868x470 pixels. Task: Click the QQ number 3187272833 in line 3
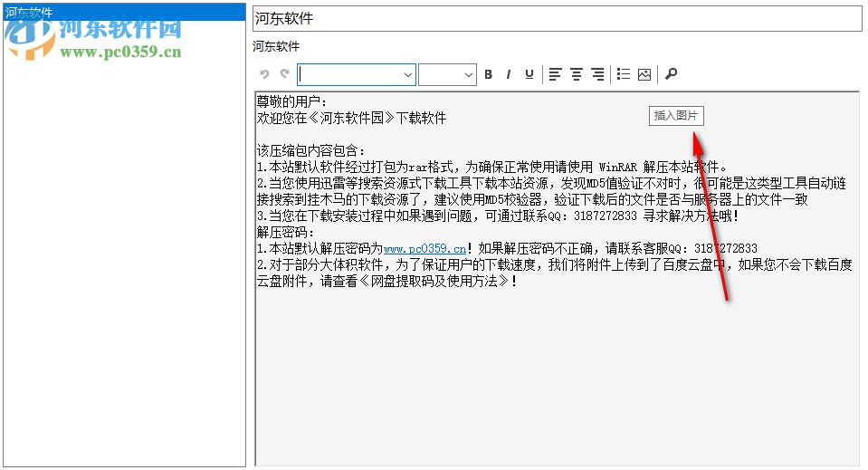coord(605,216)
